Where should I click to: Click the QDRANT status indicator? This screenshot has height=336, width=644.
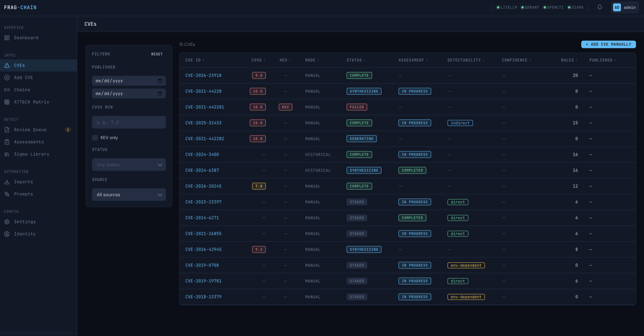point(530,7)
